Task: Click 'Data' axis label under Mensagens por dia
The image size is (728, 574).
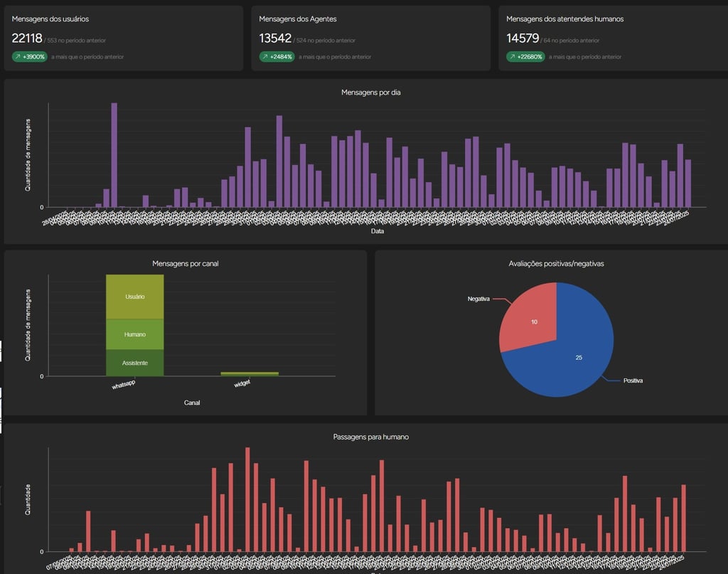Action: pos(377,230)
